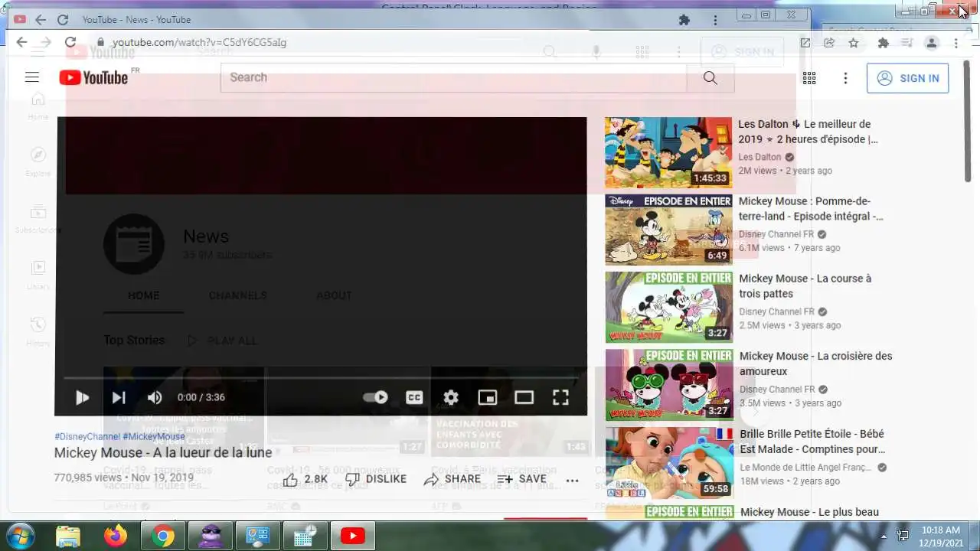Open Pomme-de-terre-land episode thumbnail
980x551 pixels.
(x=668, y=230)
